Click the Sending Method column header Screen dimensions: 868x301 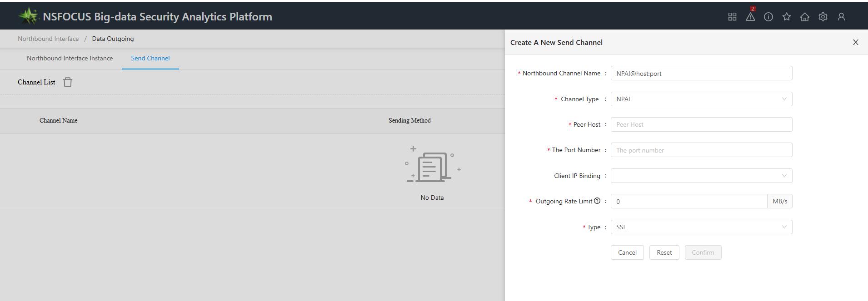(x=409, y=120)
